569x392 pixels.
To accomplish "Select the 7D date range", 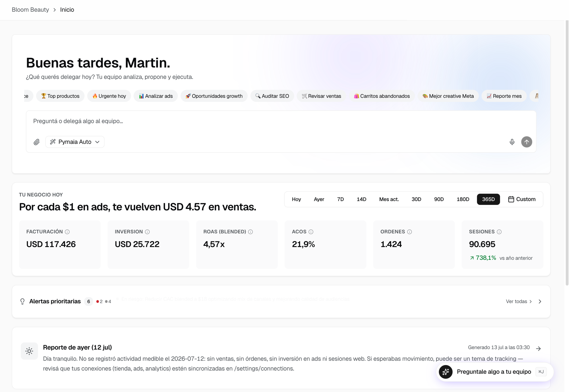I will 340,199.
